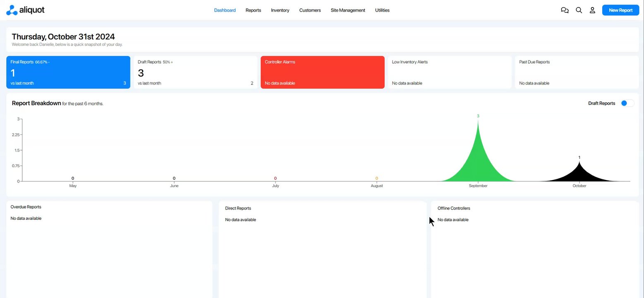
Task: Click the aliquot logo
Action: click(x=26, y=10)
